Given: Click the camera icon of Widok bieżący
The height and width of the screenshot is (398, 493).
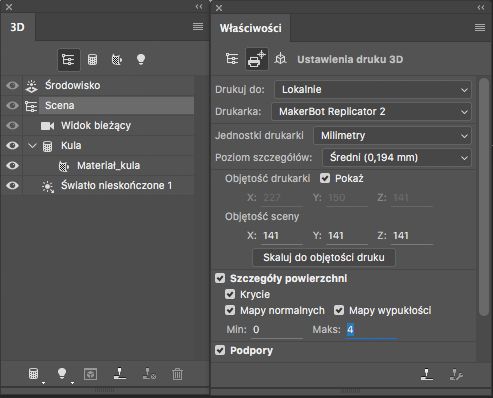Looking at the screenshot, I should click(x=47, y=126).
